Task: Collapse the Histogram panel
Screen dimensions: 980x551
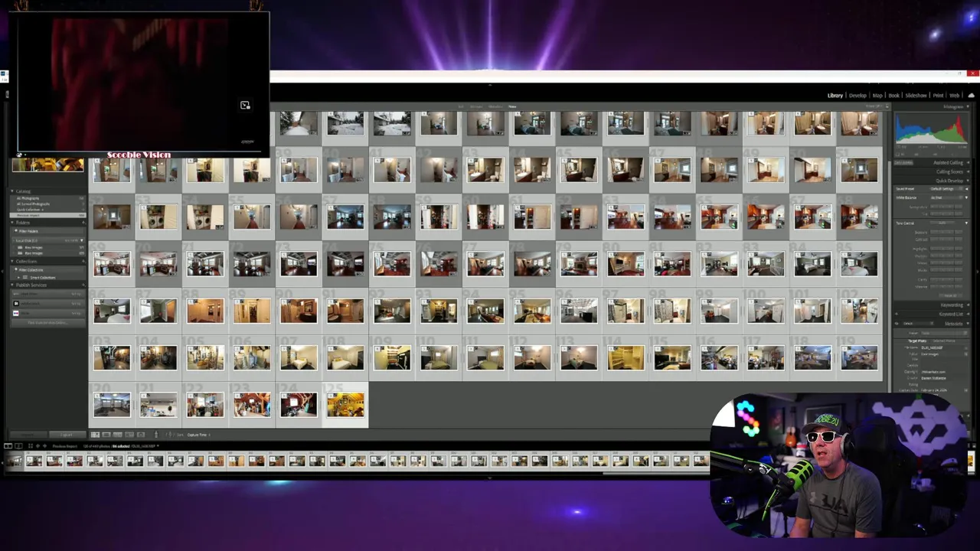Action: click(968, 106)
